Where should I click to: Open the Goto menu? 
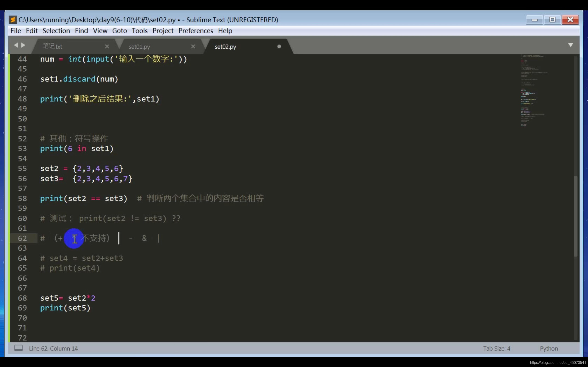point(119,31)
